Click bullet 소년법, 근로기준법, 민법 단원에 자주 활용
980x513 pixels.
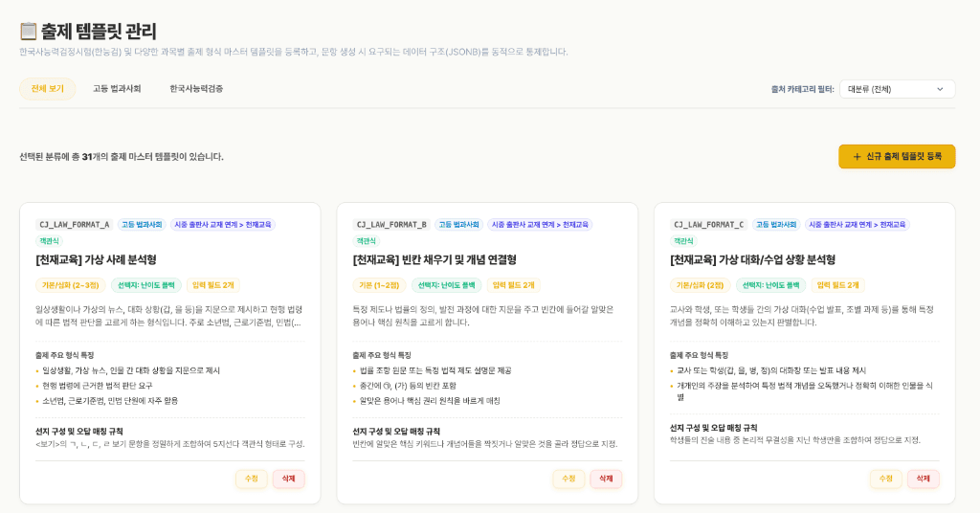(110, 400)
